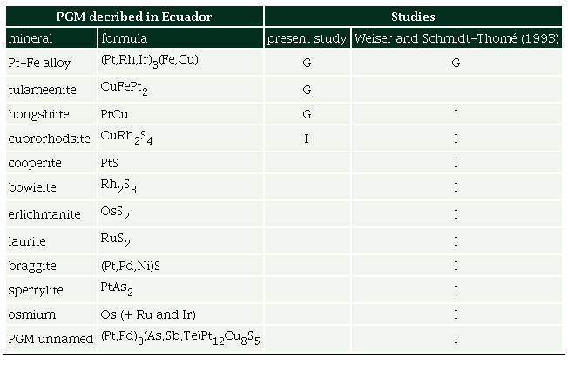Click the "PGM decribed in Ecuador" header
The height and width of the screenshot is (392, 568).
[134, 17]
